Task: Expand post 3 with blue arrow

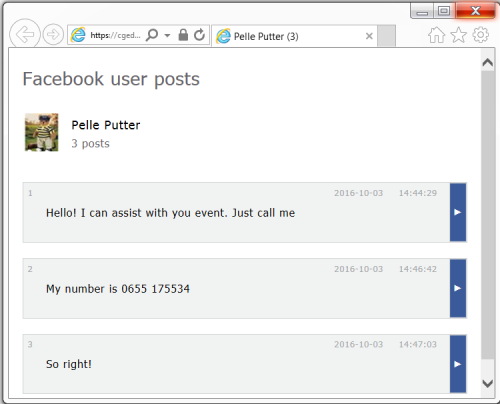Action: pyautogui.click(x=458, y=364)
